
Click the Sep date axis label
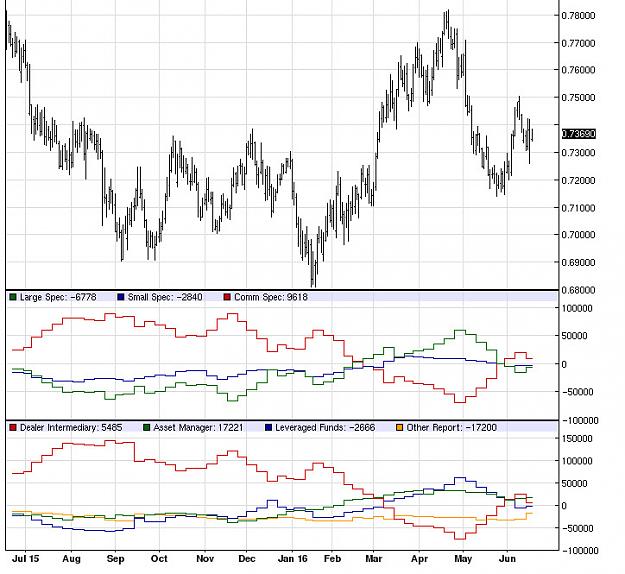click(x=116, y=559)
